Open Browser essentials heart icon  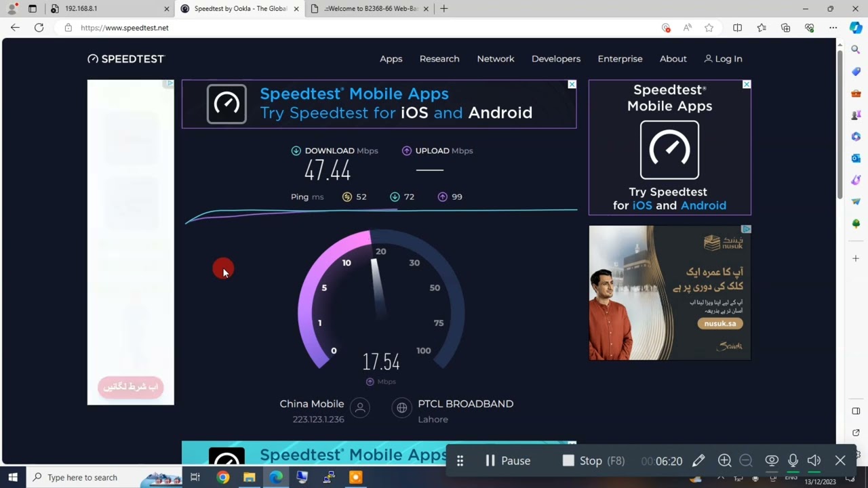pyautogui.click(x=809, y=28)
